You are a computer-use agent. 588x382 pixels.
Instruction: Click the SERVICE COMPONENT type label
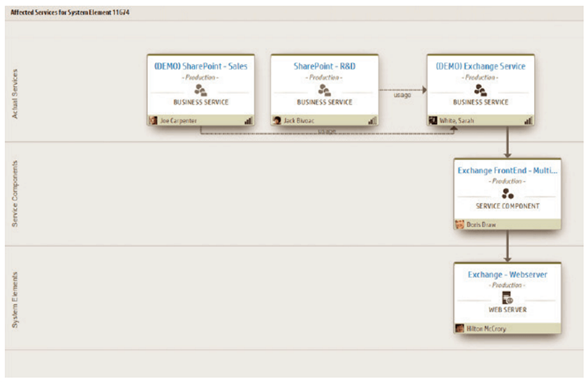tap(508, 206)
